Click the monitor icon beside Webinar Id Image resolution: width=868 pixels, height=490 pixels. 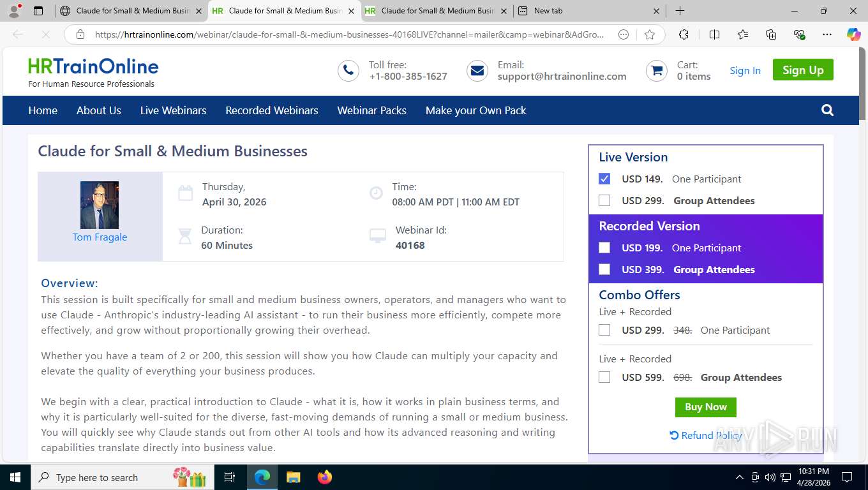(378, 237)
